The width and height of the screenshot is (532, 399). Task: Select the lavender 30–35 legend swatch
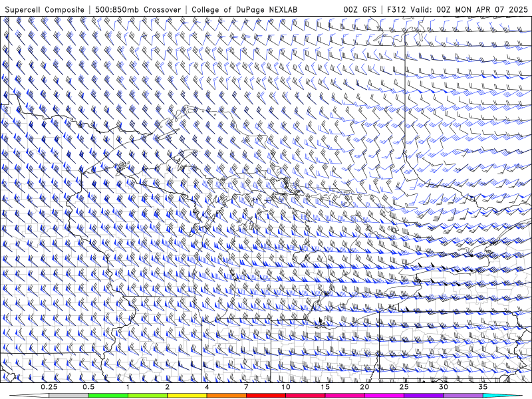click(463, 396)
